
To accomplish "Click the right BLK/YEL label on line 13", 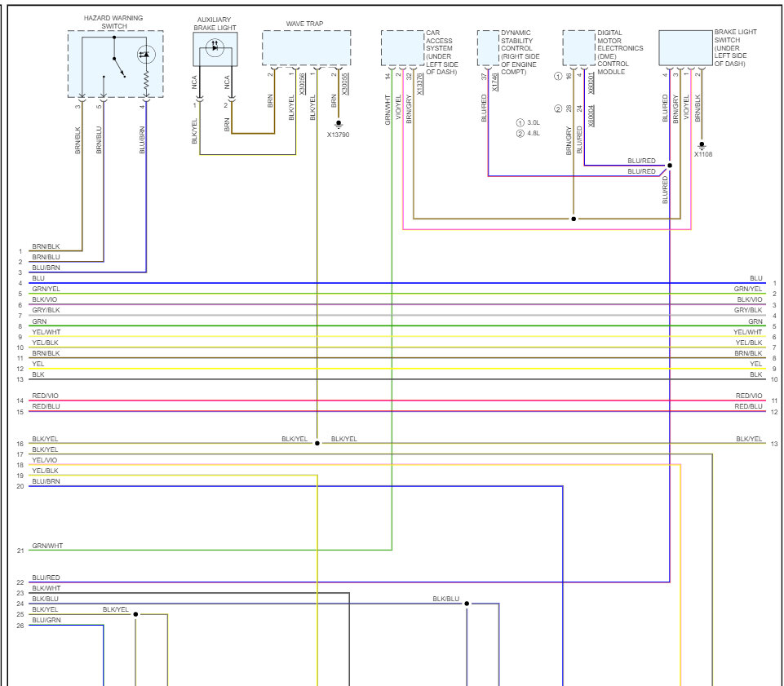I will [749, 439].
